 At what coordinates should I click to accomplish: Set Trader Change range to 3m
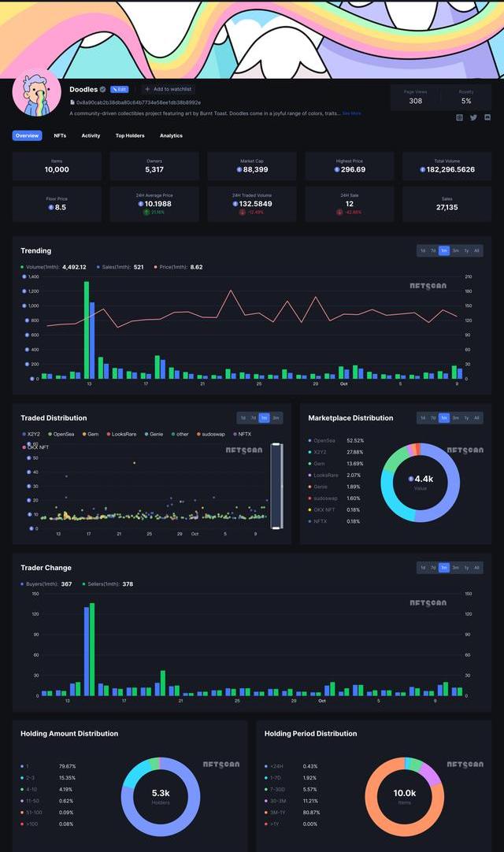456,568
